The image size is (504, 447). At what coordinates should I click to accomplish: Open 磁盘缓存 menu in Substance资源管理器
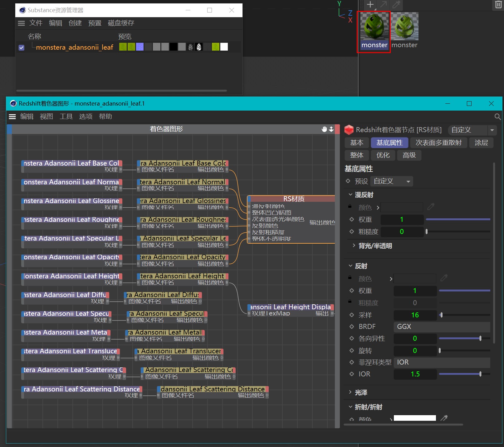(x=121, y=23)
